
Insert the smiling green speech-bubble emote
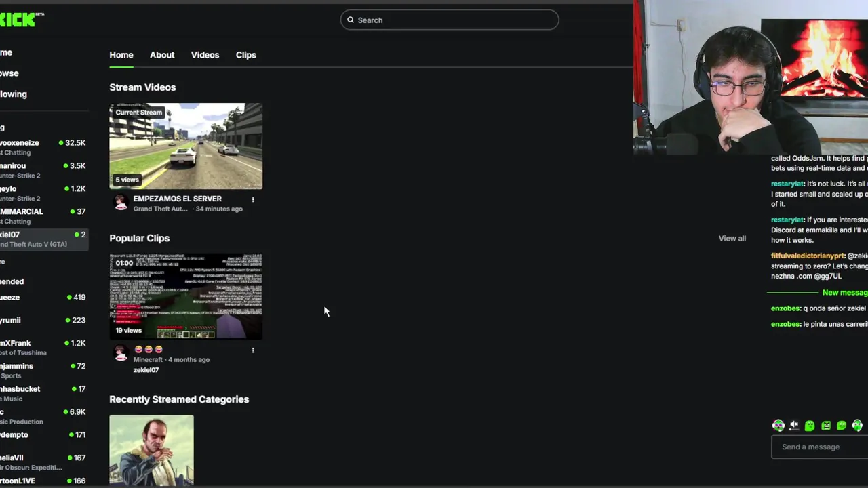click(842, 426)
